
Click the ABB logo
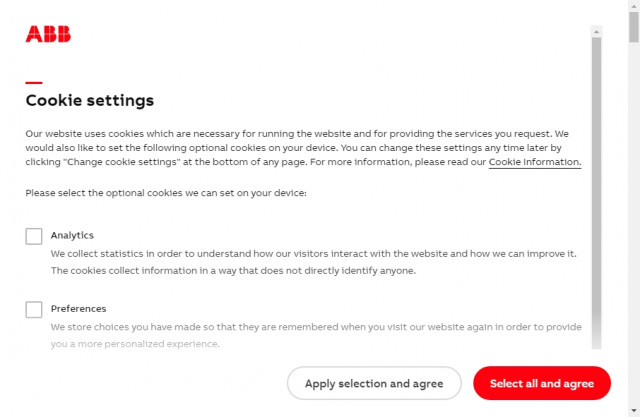[x=48, y=35]
